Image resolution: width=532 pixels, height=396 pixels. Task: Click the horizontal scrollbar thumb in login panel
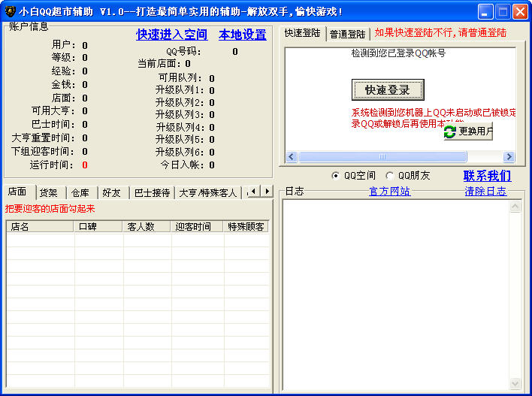coord(382,157)
